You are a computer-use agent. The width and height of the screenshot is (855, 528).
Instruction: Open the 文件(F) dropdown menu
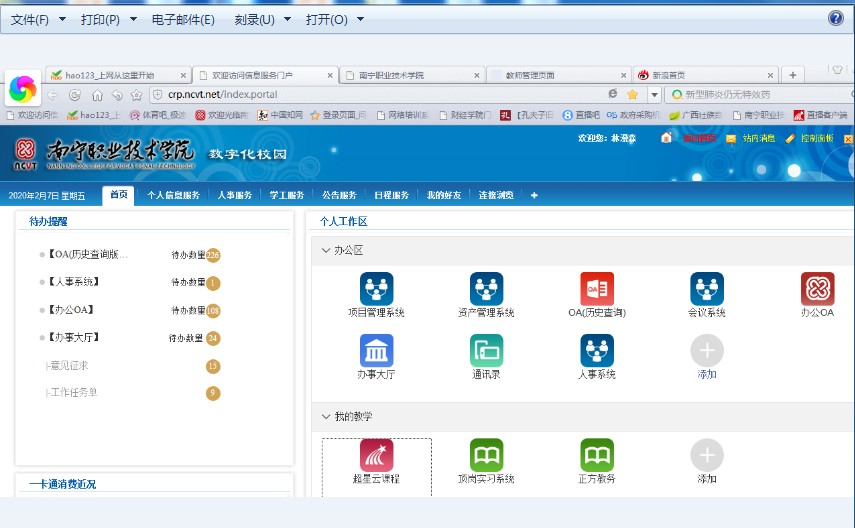point(37,19)
